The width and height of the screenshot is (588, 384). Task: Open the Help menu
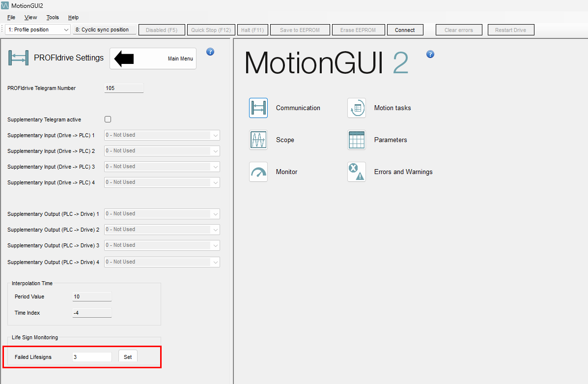(x=74, y=17)
